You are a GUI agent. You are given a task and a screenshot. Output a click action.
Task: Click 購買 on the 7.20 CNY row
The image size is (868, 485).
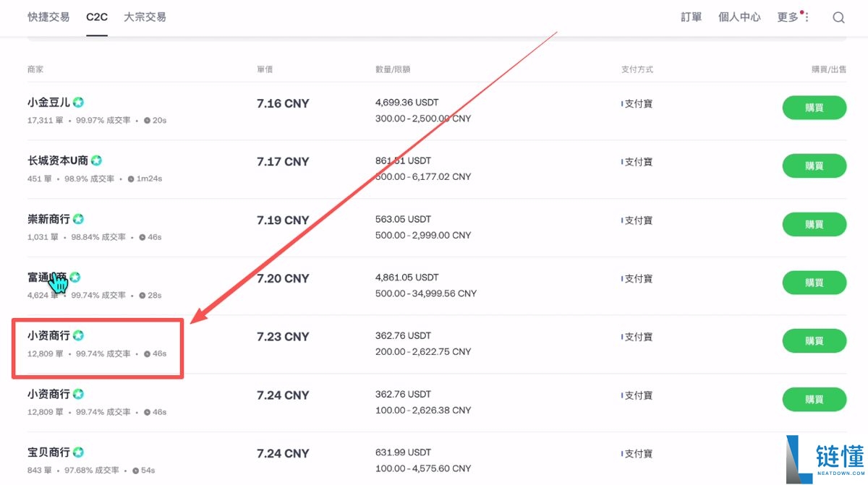814,283
